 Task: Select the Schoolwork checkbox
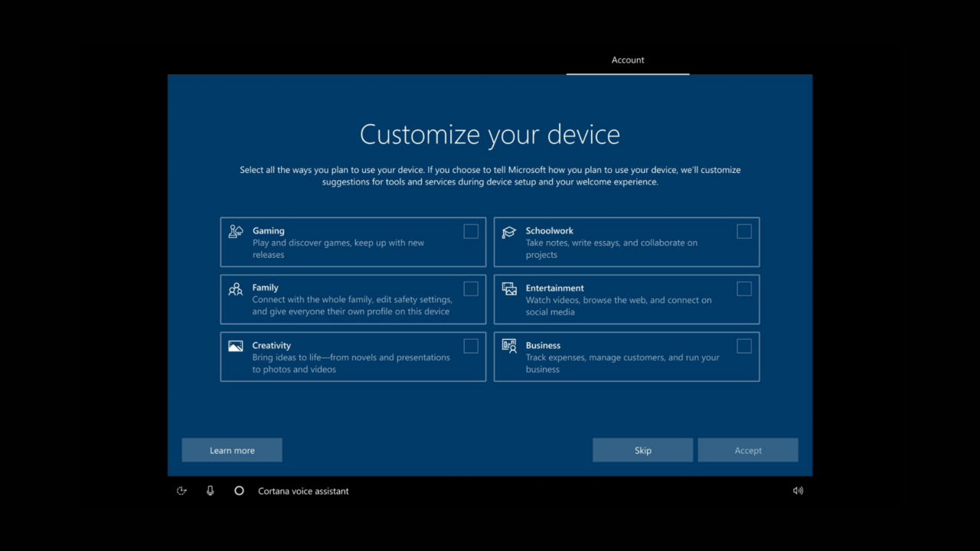744,231
